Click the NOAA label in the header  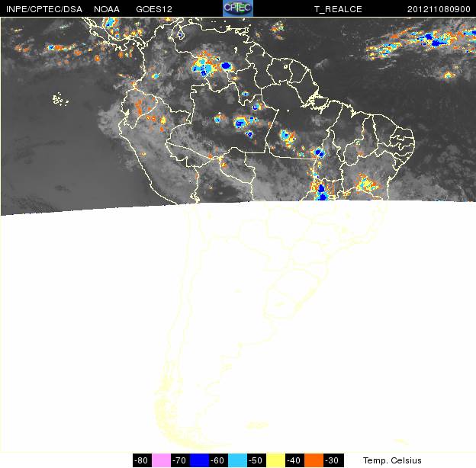[107, 9]
